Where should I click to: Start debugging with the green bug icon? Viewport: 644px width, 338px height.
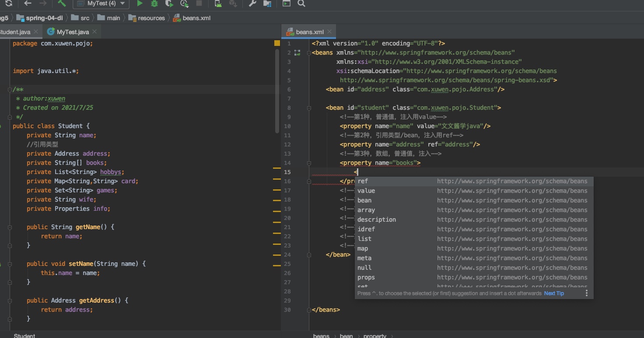(154, 3)
